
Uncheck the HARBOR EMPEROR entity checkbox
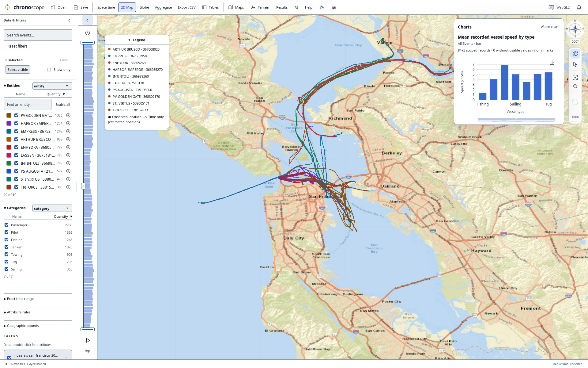coord(16,123)
